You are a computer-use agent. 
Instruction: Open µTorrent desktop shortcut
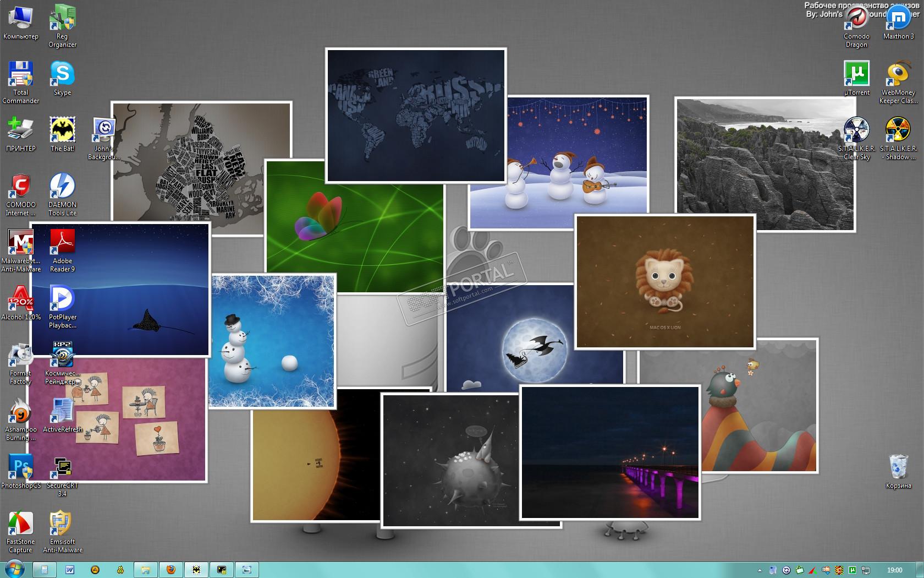click(856, 78)
